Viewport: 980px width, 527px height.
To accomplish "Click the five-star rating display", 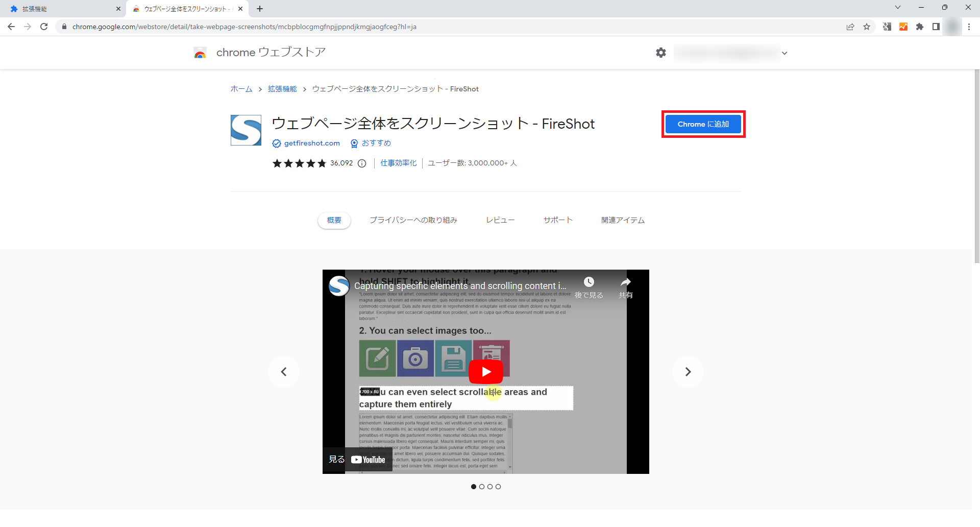I will point(299,163).
